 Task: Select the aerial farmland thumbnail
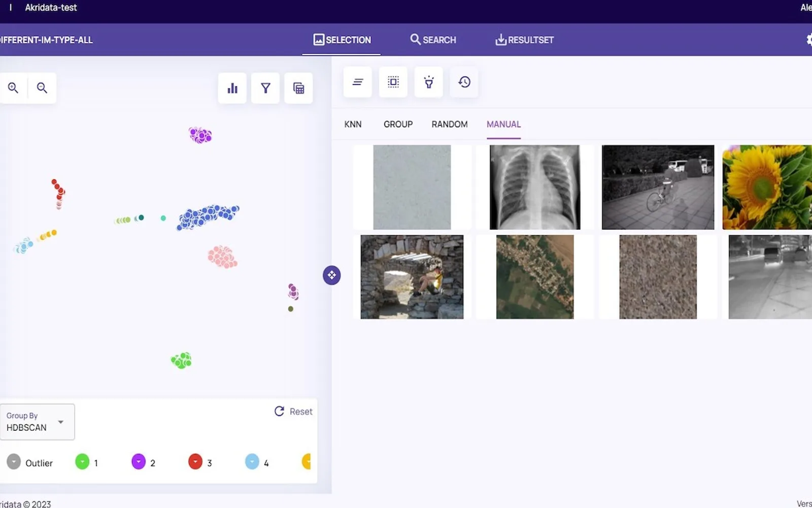(535, 277)
